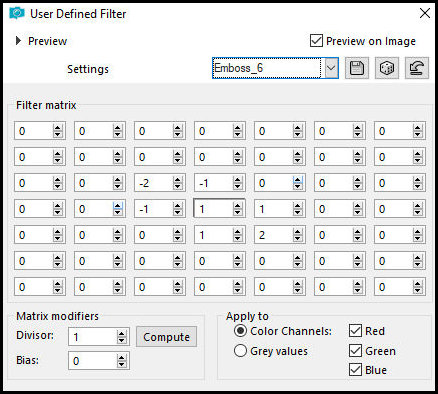This screenshot has width=438, height=394.
Task: Select the Color Channels radio button
Action: (240, 331)
